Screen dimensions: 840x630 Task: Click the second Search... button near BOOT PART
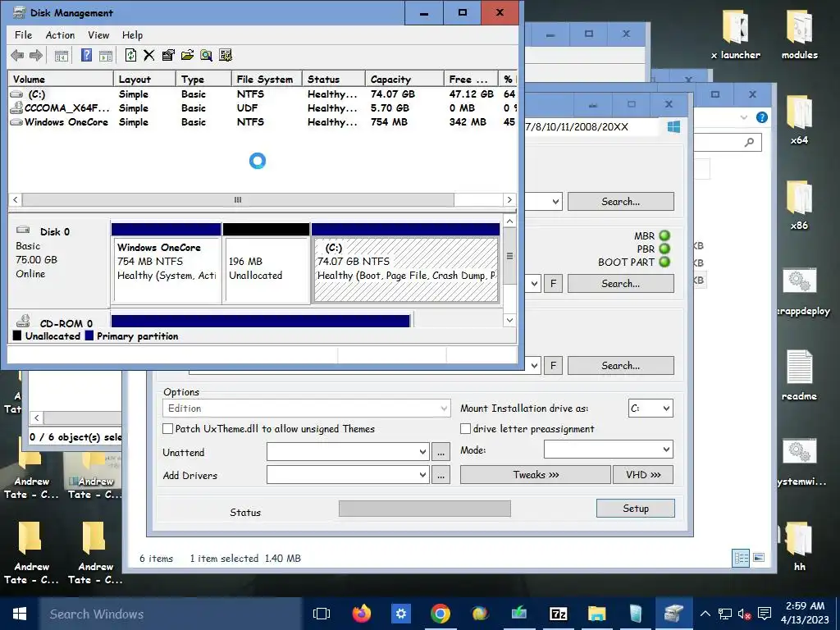click(621, 284)
